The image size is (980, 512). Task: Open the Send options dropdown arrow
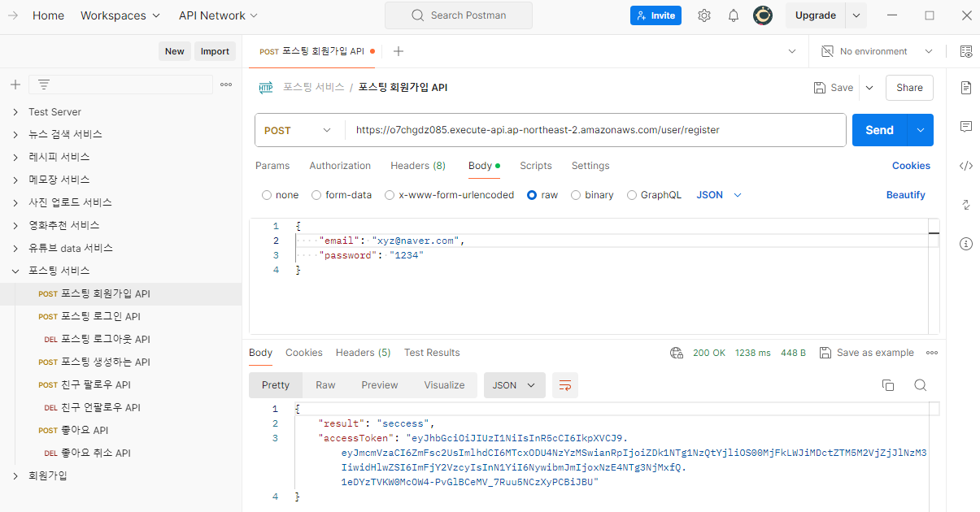tap(921, 130)
